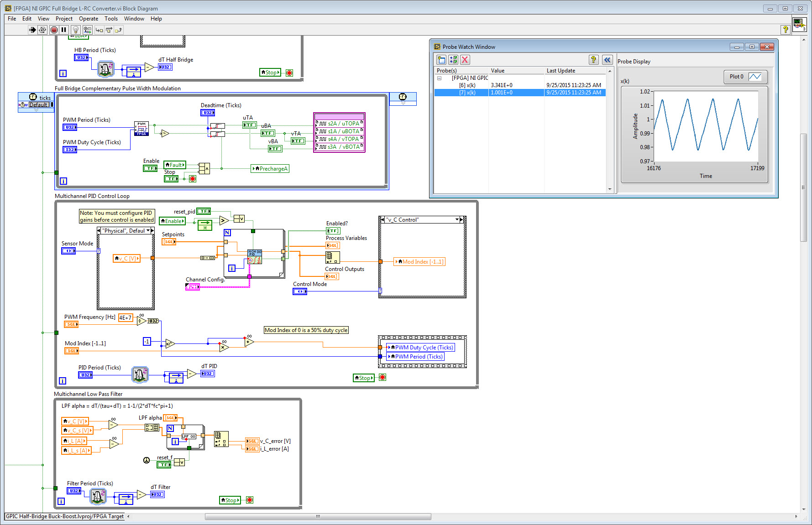Open the "Physical", Default case selector dropdown
Image resolution: width=812 pixels, height=525 pixels.
click(x=147, y=231)
